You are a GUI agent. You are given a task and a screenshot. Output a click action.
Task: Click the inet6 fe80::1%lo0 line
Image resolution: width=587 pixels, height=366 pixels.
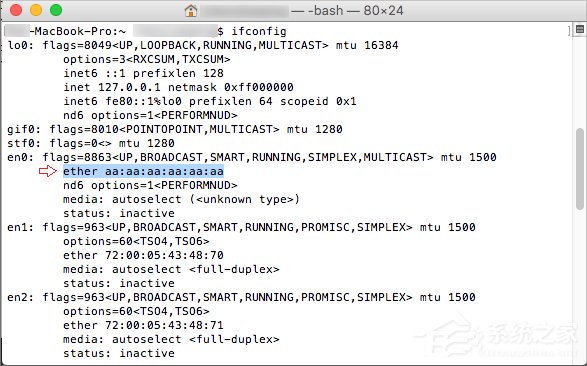pyautogui.click(x=210, y=101)
